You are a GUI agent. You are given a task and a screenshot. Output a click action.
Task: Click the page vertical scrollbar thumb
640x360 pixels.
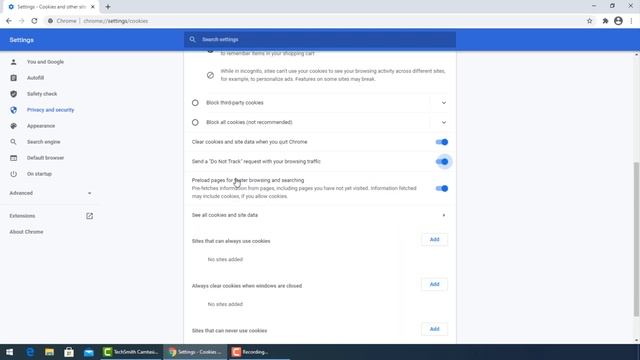point(636,239)
